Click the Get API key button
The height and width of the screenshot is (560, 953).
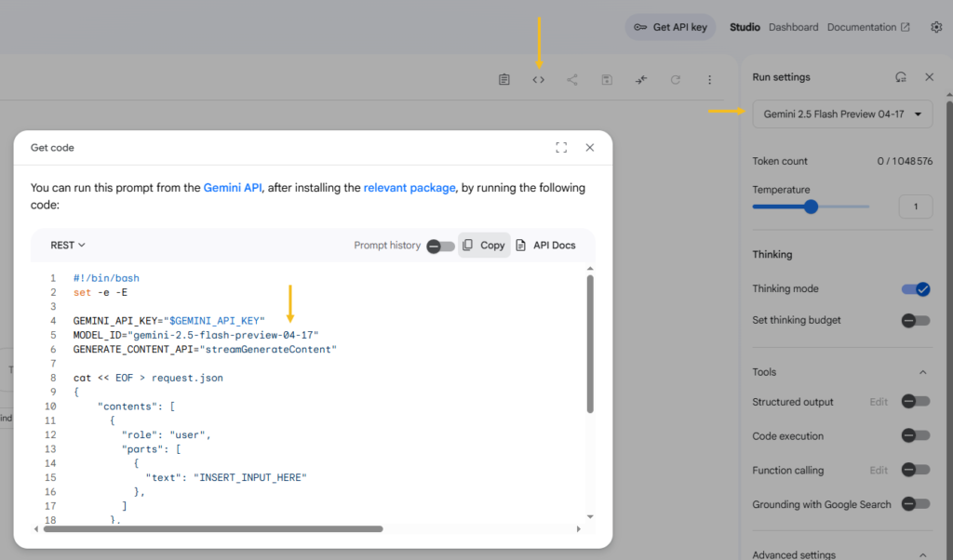pos(670,27)
